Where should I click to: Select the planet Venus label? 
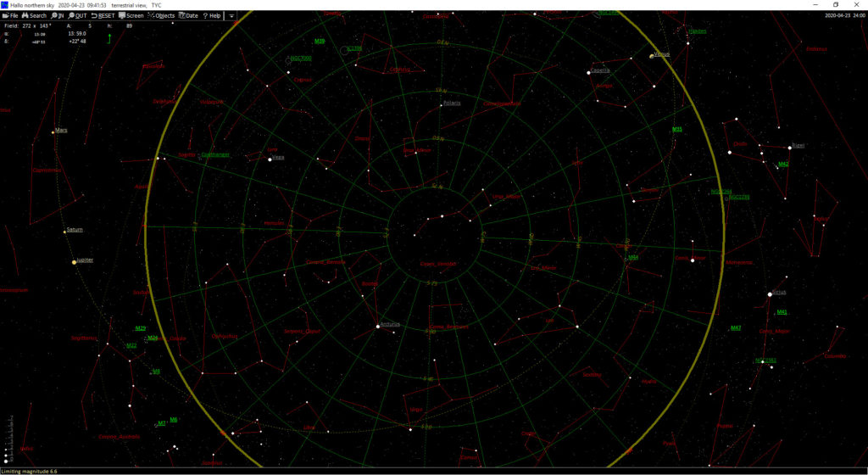coord(661,54)
